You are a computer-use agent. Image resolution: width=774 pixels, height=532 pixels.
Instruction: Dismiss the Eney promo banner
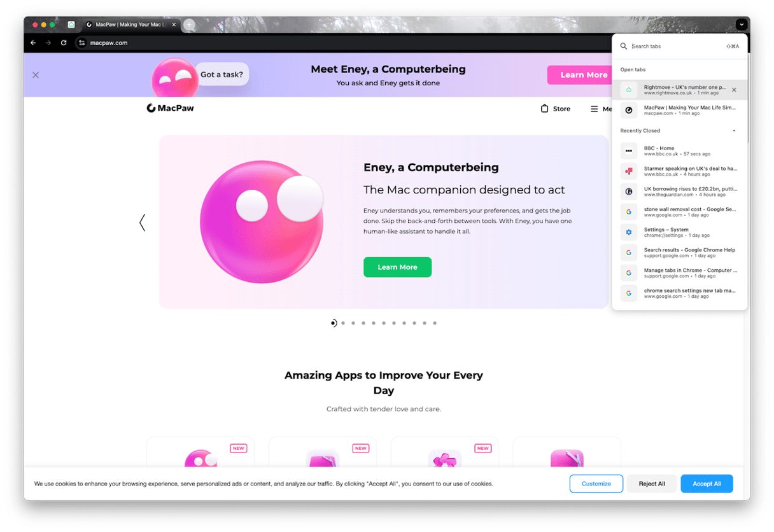point(36,75)
